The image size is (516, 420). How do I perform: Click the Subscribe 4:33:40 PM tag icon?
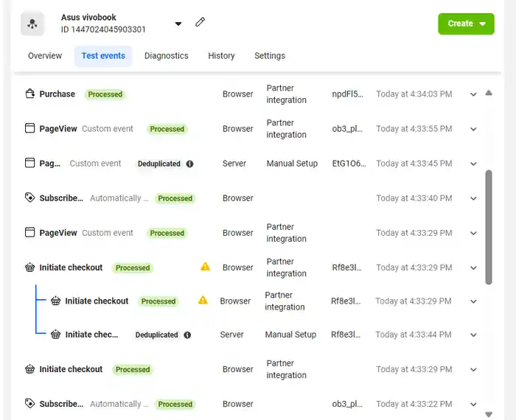point(30,197)
